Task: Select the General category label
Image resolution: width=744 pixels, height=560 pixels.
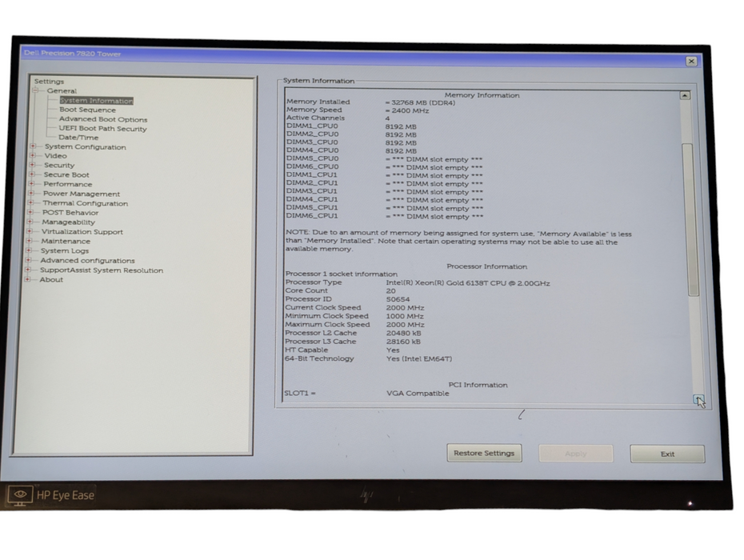Action: (x=62, y=90)
